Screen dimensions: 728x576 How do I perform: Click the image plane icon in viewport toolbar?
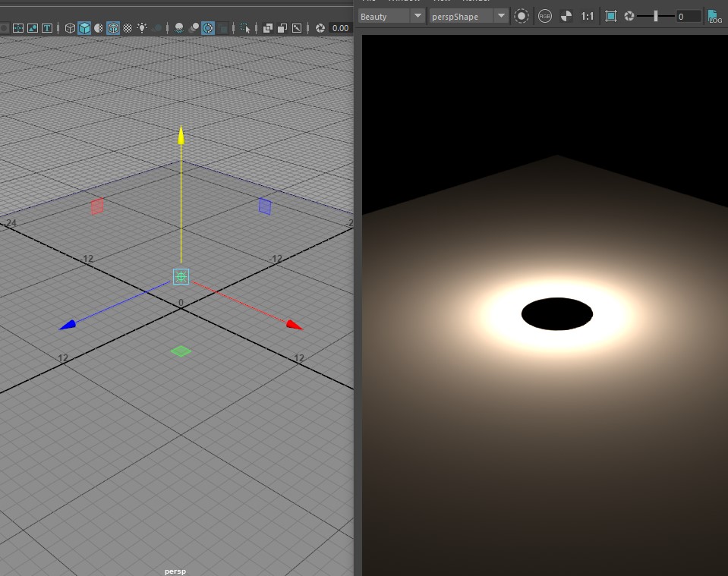tap(33, 28)
